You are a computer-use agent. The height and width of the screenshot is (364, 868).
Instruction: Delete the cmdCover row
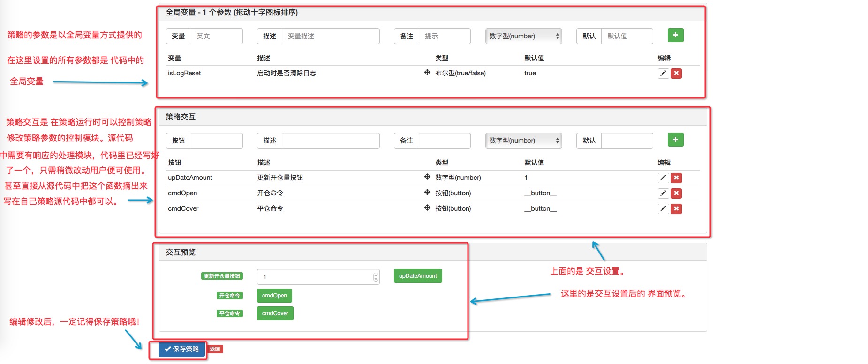676,209
